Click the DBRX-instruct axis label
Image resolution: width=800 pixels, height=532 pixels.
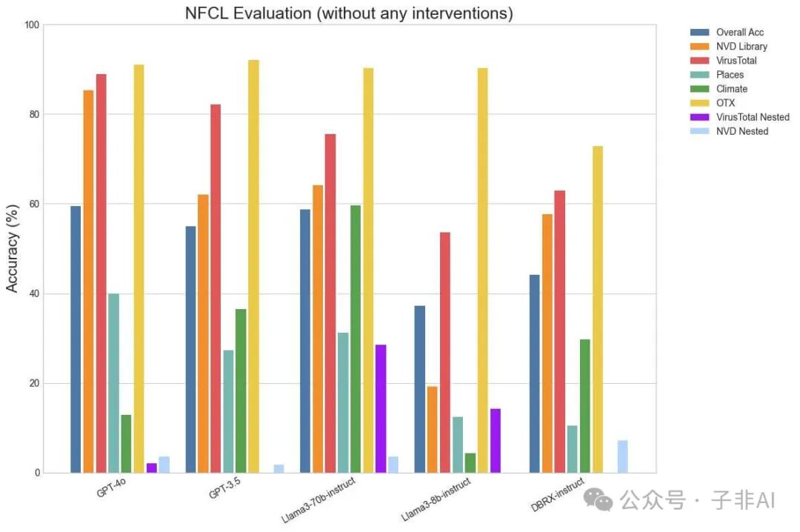point(557,495)
